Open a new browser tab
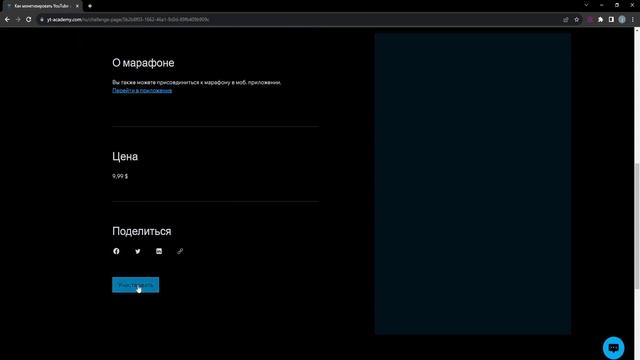The height and width of the screenshot is (360, 640). click(90, 6)
